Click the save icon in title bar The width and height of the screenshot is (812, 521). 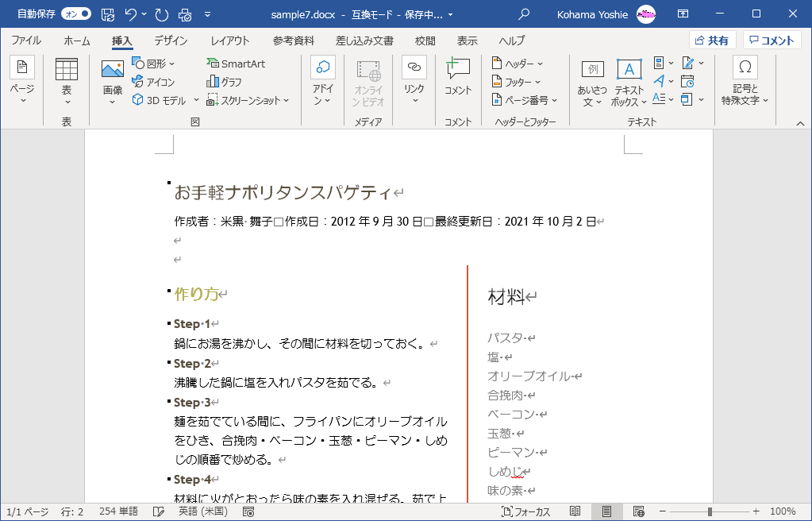[108, 14]
